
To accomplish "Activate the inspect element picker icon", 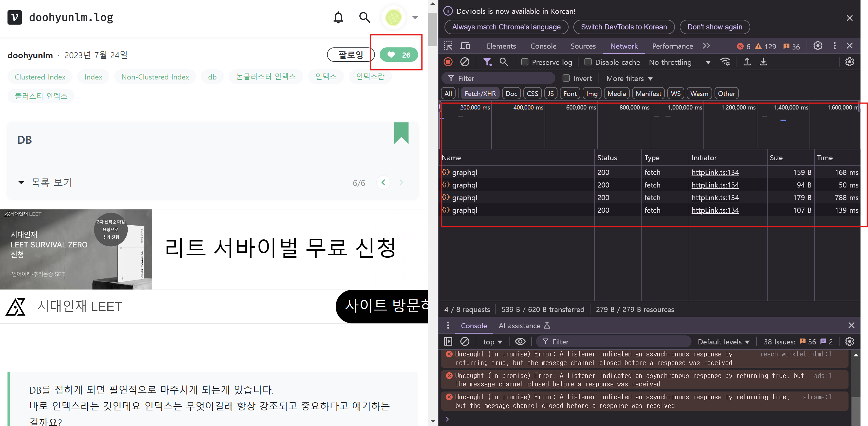I will 448,46.
